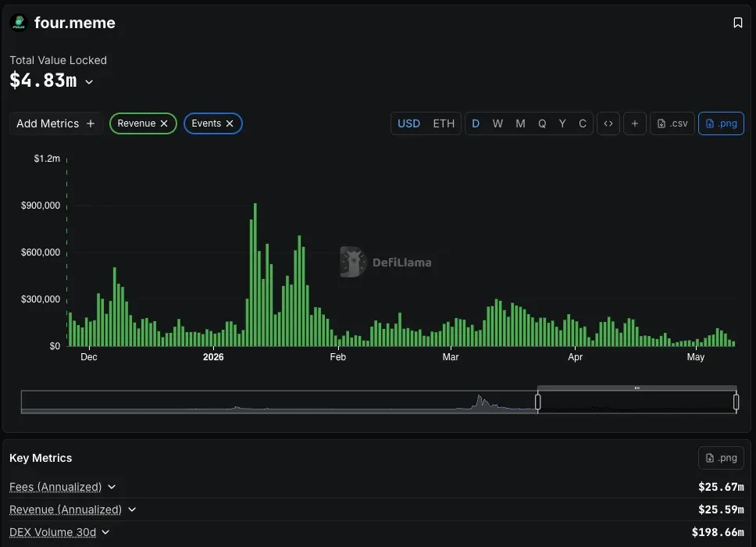Click the $198.66m DEX volume value
Image resolution: width=756 pixels, height=547 pixels.
pyautogui.click(x=718, y=532)
